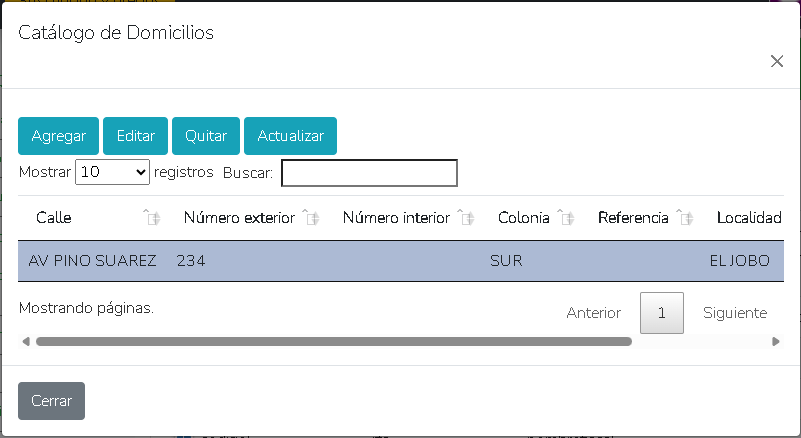The image size is (801, 438).
Task: Click Quitar to remove the address
Action: tap(206, 136)
